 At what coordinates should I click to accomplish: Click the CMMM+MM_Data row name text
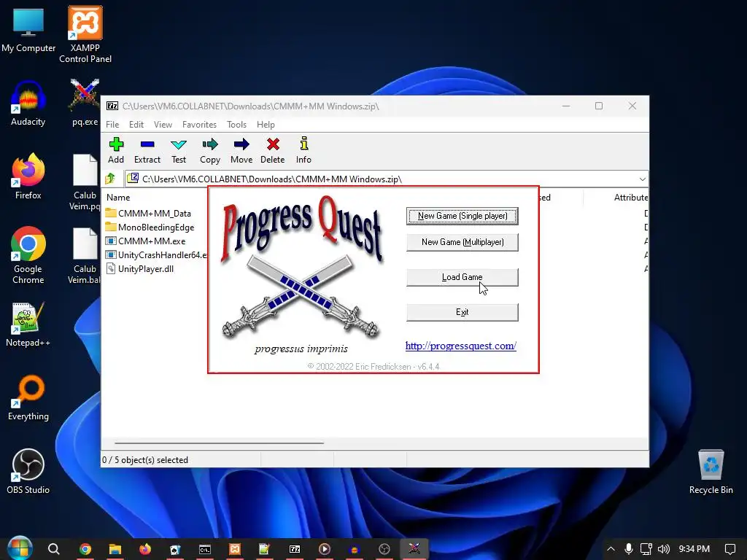[155, 214]
